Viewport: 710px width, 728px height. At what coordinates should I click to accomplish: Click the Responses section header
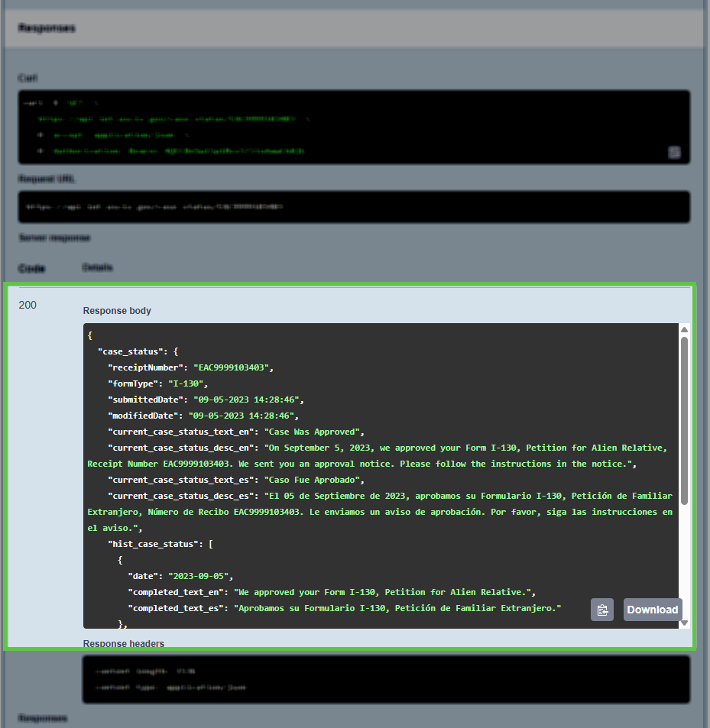point(47,28)
